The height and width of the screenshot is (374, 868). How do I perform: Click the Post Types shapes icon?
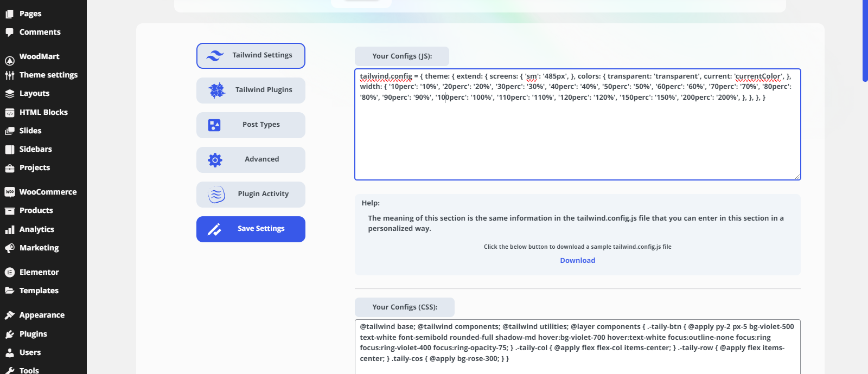tap(214, 125)
